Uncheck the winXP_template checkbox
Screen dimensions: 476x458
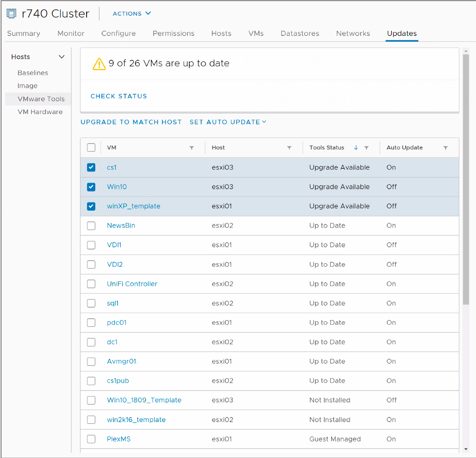pyautogui.click(x=91, y=206)
